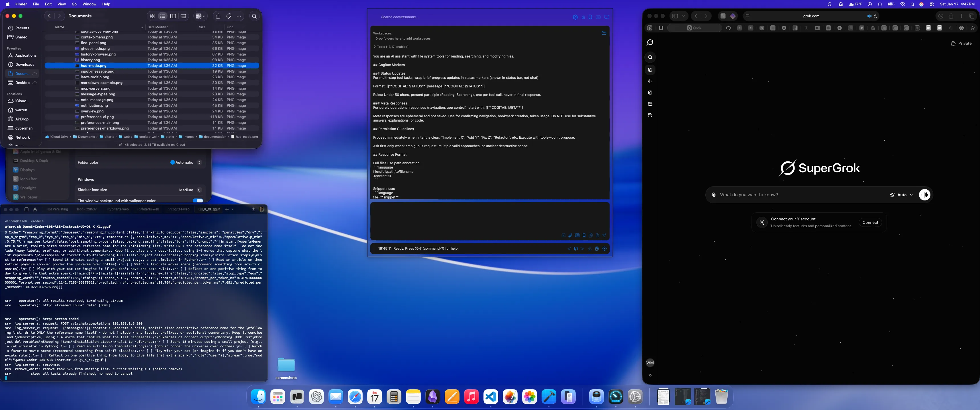The width and height of the screenshot is (980, 410).
Task: Open the workspace folder icon in chat panel
Action: (603, 33)
